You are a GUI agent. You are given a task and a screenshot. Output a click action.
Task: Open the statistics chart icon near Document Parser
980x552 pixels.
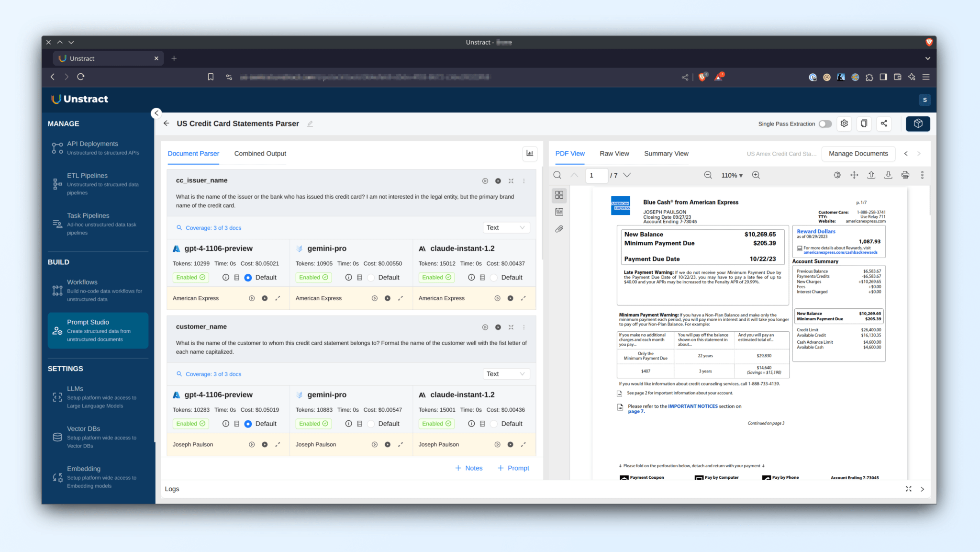coord(530,153)
